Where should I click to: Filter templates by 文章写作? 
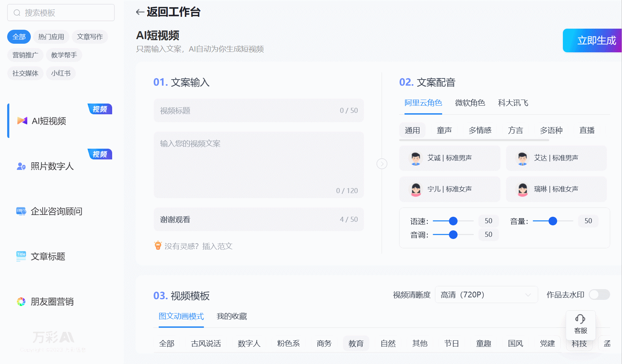[x=90, y=37]
